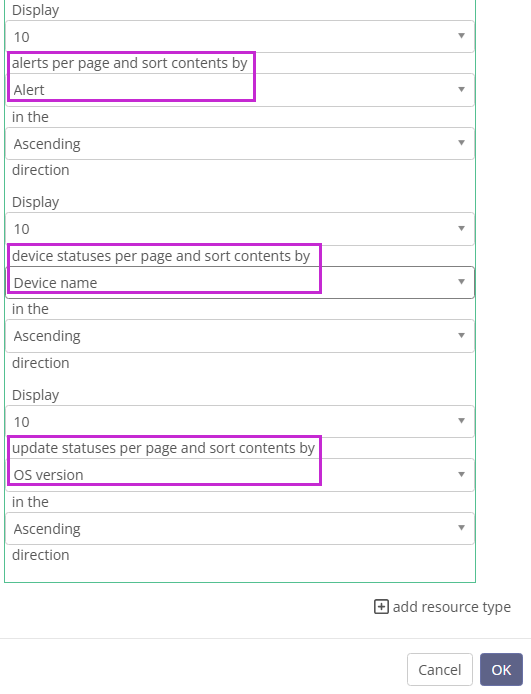Click the plus icon beside add resource type
The height and width of the screenshot is (694, 531).
381,607
